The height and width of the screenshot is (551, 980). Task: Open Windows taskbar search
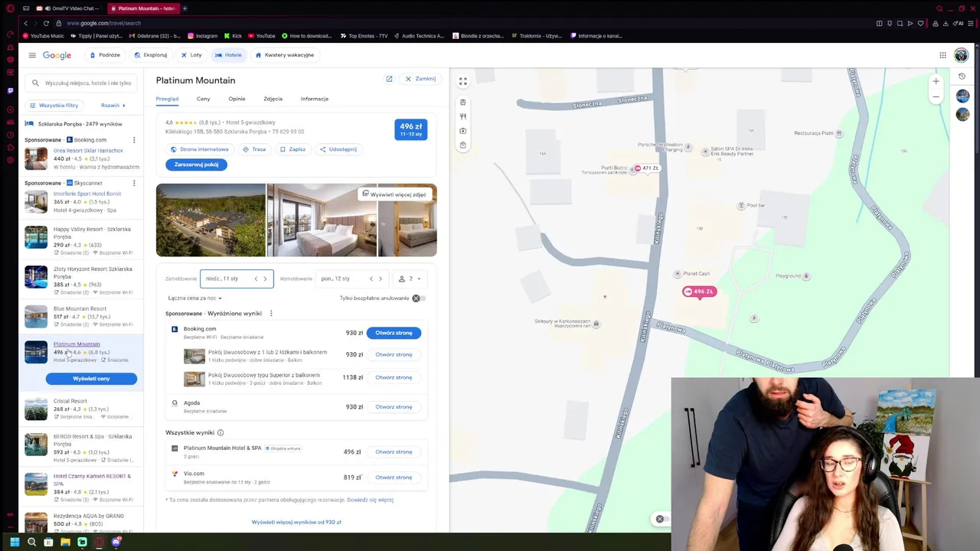31,542
